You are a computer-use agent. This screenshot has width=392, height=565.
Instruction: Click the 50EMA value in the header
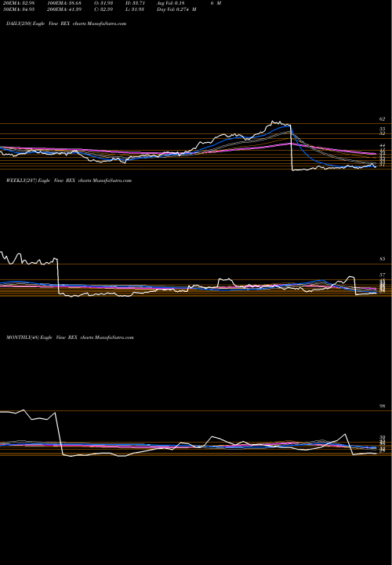[x=17, y=9]
